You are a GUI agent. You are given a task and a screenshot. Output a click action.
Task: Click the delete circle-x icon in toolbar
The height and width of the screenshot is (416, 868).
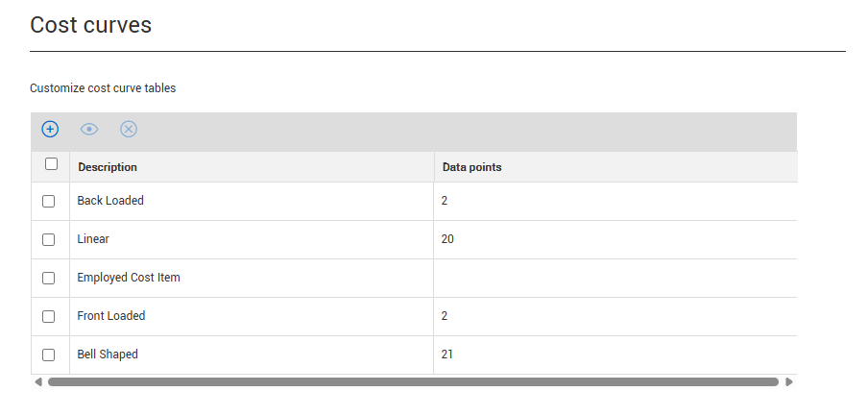(x=129, y=129)
